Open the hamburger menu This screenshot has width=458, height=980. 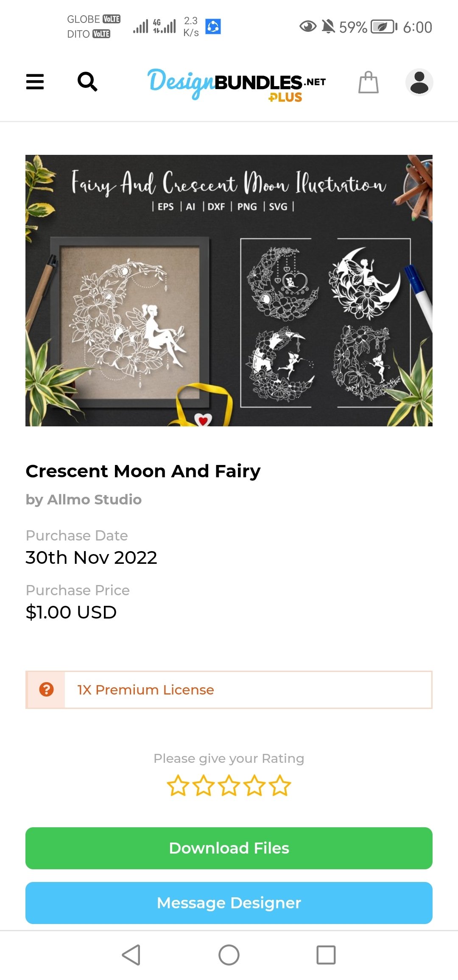(x=35, y=82)
